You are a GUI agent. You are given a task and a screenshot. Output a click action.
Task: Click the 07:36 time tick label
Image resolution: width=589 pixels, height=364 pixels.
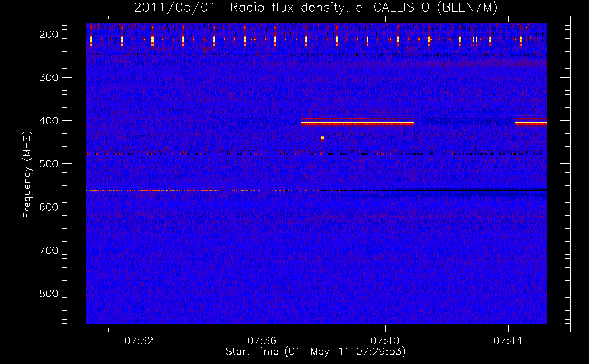pyautogui.click(x=262, y=341)
